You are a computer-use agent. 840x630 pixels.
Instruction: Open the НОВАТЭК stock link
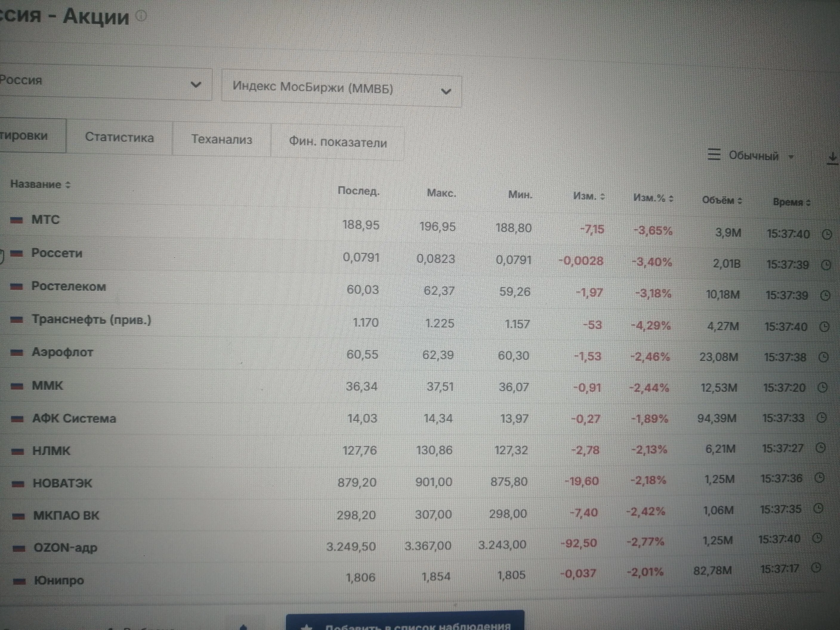[x=63, y=484]
